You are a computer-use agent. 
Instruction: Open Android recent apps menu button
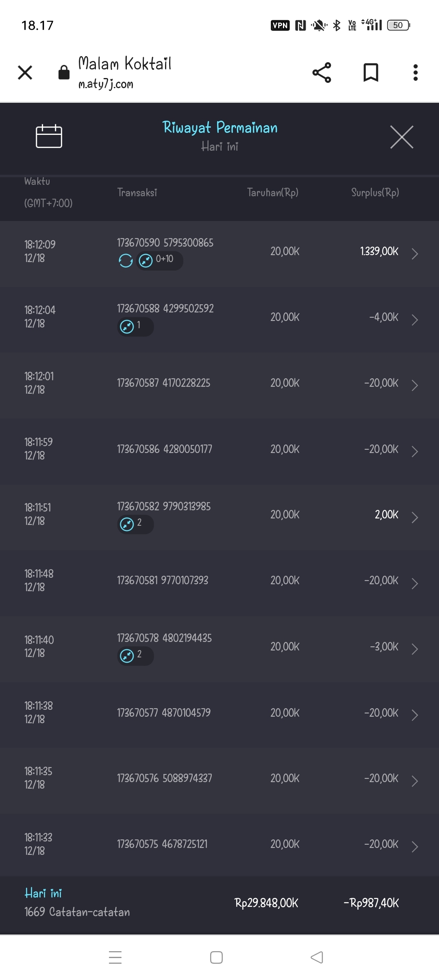click(x=115, y=957)
